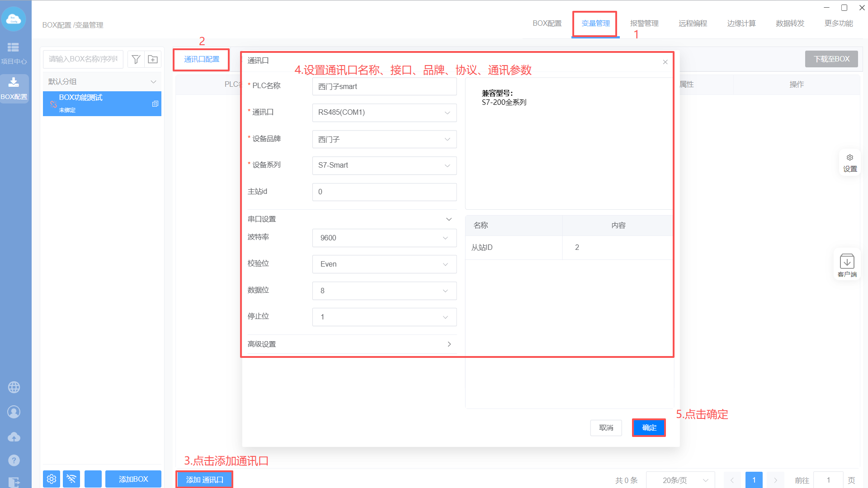The width and height of the screenshot is (868, 488).
Task: Click the 添加BOX button
Action: 133,479
